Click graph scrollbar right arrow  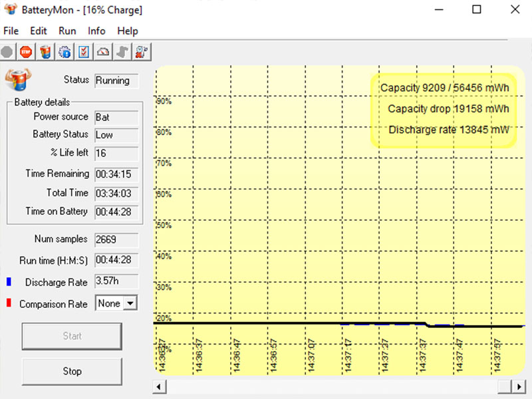519,387
